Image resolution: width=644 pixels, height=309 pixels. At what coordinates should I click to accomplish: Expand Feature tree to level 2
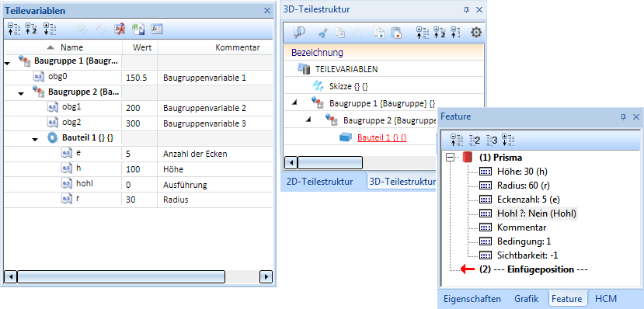pos(475,140)
